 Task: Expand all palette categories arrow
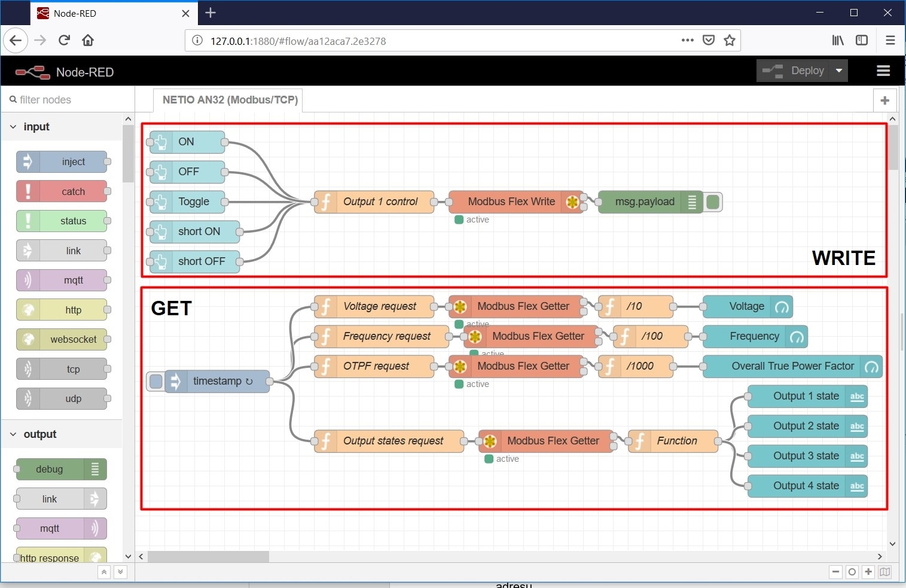(120, 572)
